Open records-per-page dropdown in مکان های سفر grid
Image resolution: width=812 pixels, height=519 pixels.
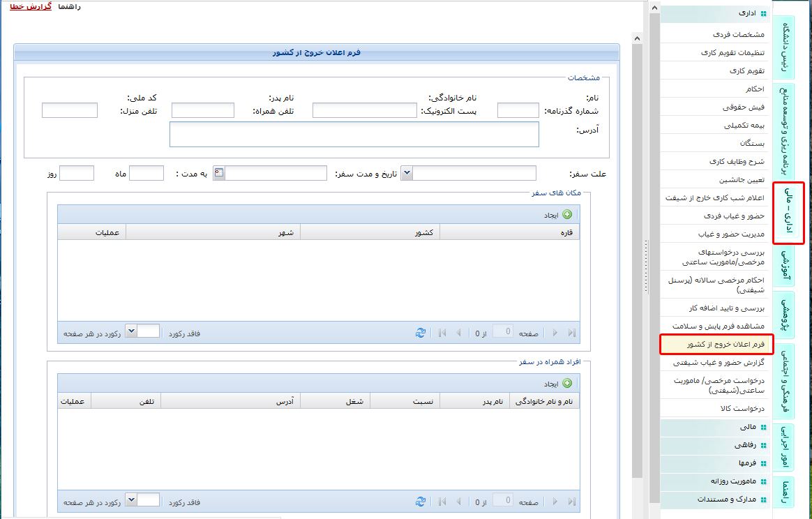click(131, 331)
